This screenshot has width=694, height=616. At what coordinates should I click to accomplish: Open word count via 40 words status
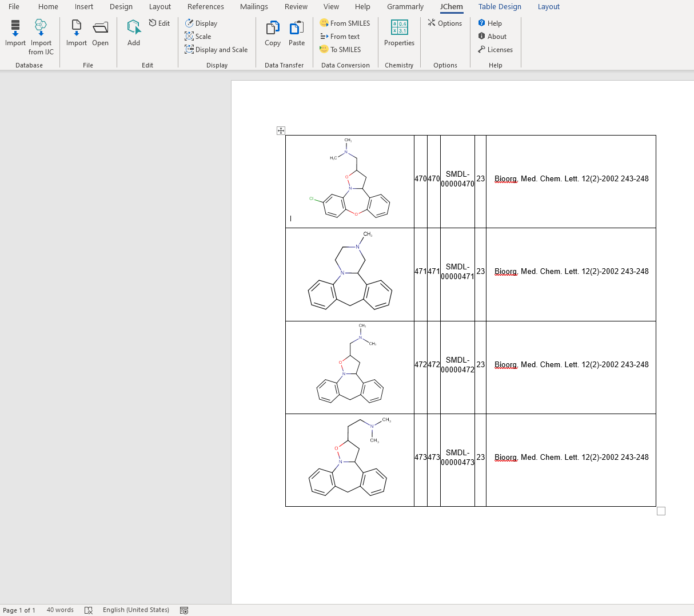(60, 610)
